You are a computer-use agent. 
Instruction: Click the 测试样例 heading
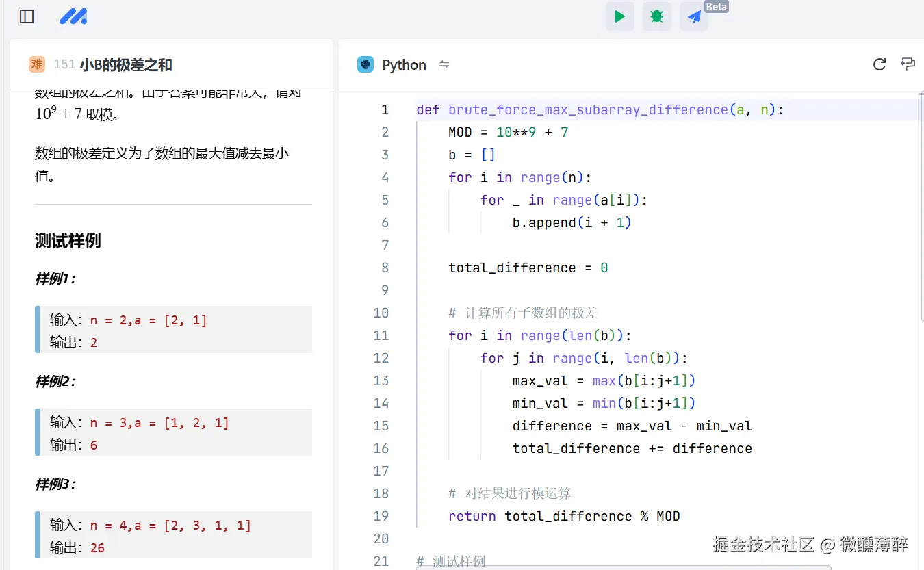click(68, 241)
